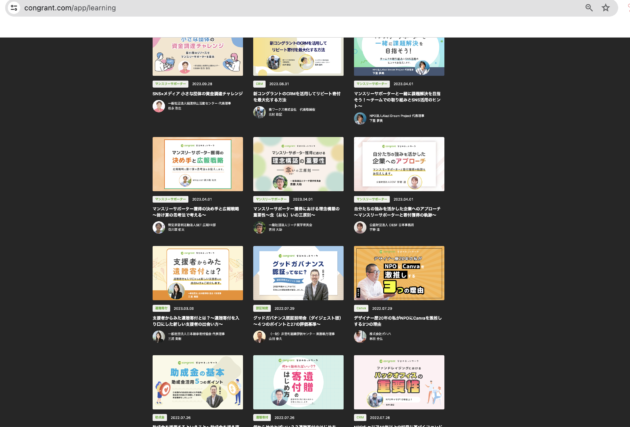
Task: Click the CRM tag under バックオフィスの重要性 thumbnail
Action: pyautogui.click(x=360, y=418)
